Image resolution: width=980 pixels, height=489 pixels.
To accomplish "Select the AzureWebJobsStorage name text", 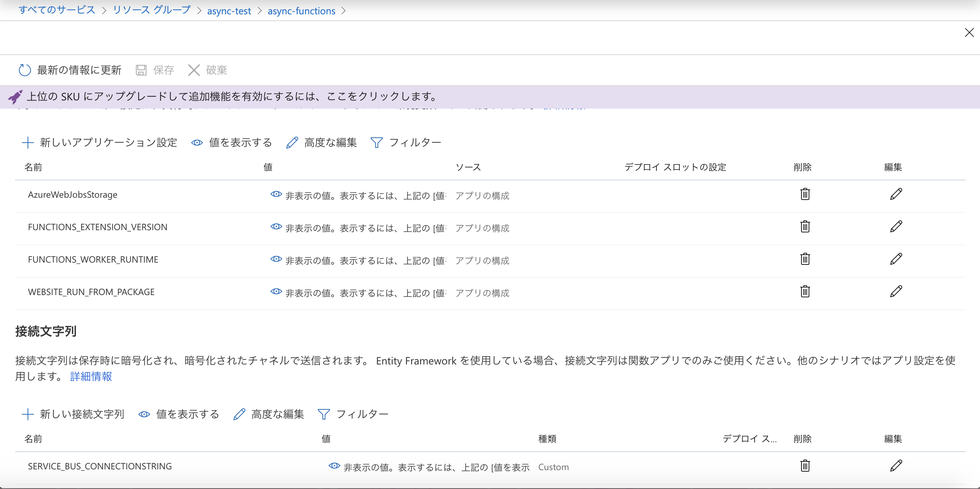I will tap(72, 195).
